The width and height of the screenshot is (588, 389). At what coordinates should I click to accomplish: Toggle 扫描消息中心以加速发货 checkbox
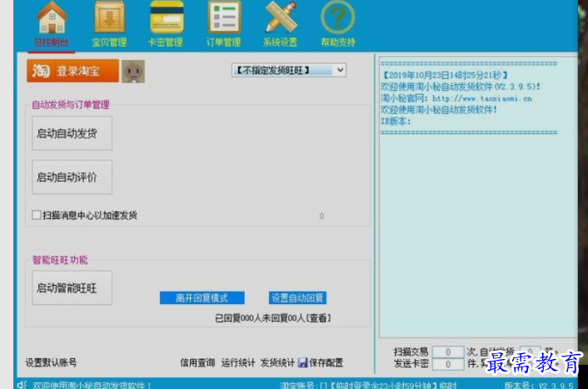(x=37, y=215)
